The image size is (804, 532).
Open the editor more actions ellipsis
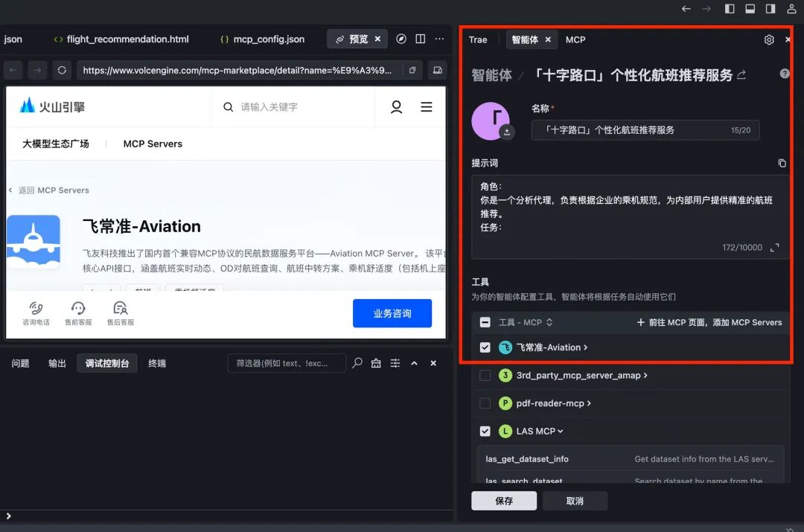439,39
